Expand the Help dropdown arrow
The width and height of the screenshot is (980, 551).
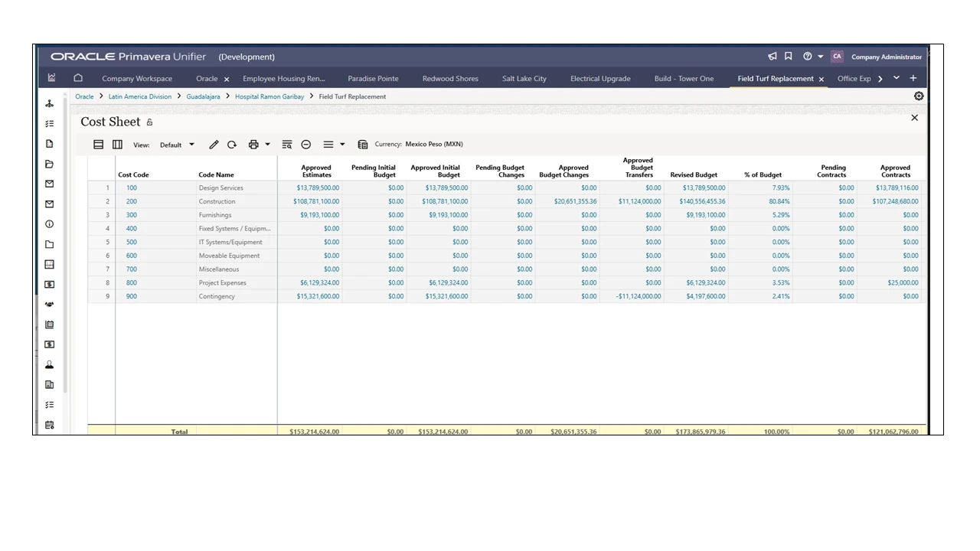tap(821, 57)
